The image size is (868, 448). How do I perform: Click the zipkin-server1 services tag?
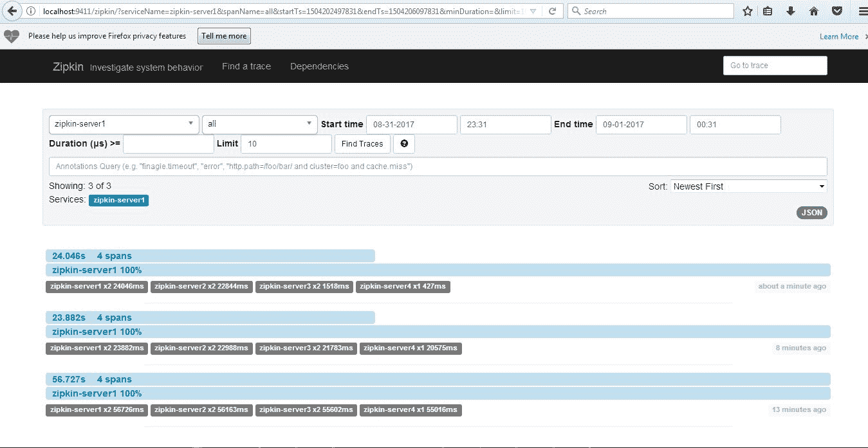point(118,201)
